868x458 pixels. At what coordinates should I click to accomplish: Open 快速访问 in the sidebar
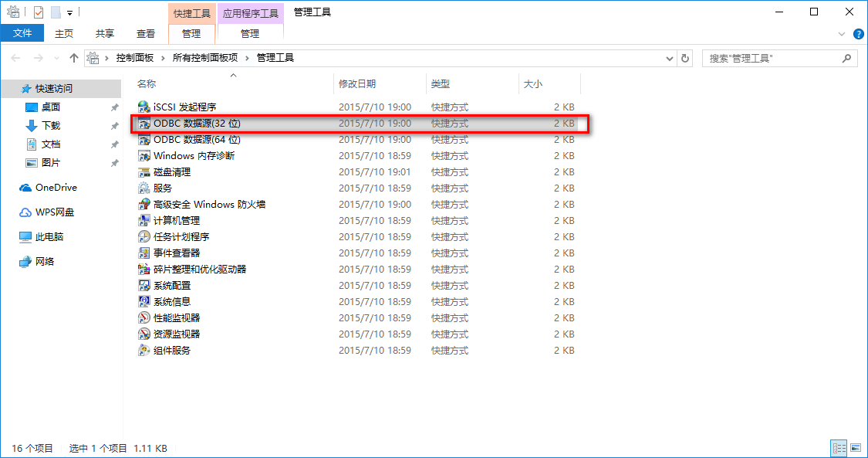click(x=54, y=89)
